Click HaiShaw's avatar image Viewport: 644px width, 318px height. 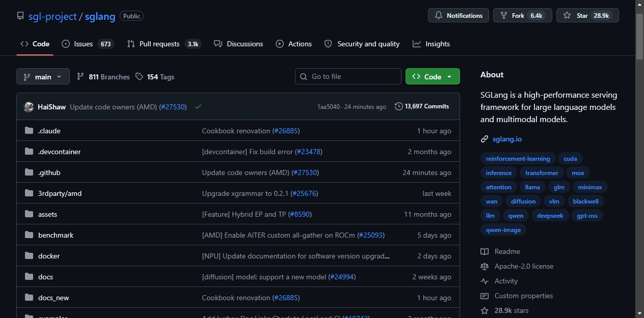29,107
